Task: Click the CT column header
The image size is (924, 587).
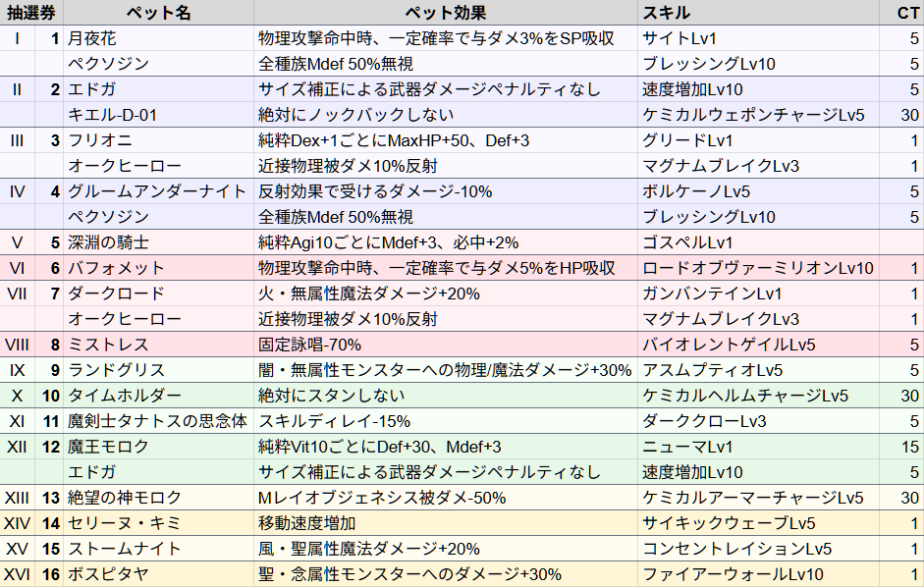Action: tap(907, 13)
